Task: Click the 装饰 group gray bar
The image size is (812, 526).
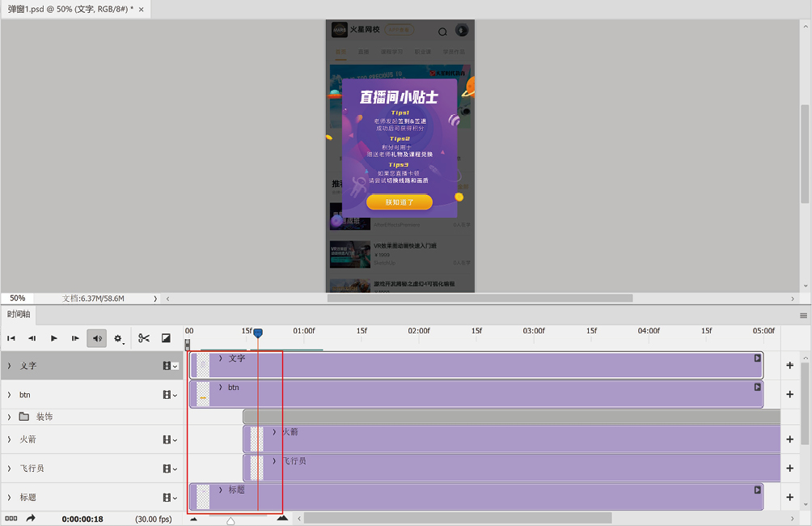Action: 512,417
